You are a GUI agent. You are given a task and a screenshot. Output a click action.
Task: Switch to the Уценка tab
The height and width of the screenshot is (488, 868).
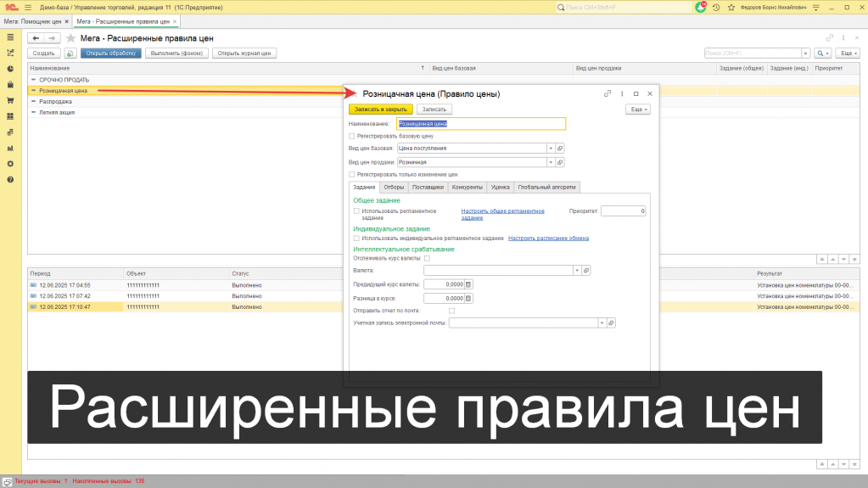click(501, 188)
